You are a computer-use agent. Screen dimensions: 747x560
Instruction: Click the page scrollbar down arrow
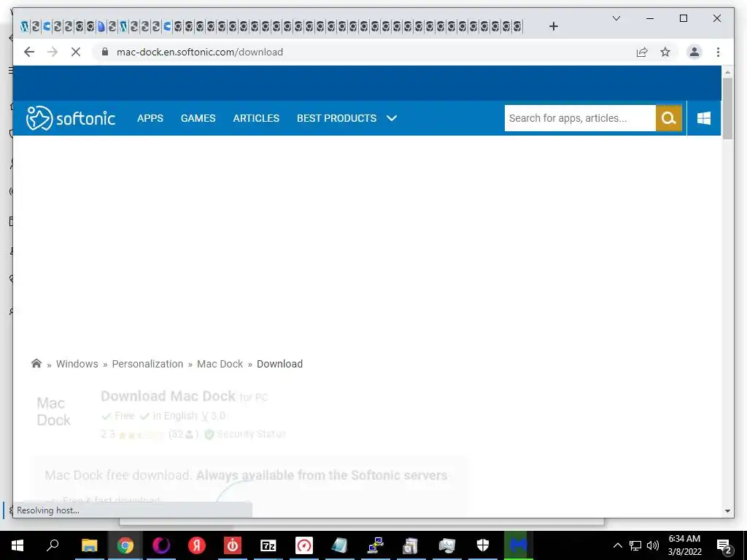(x=727, y=511)
